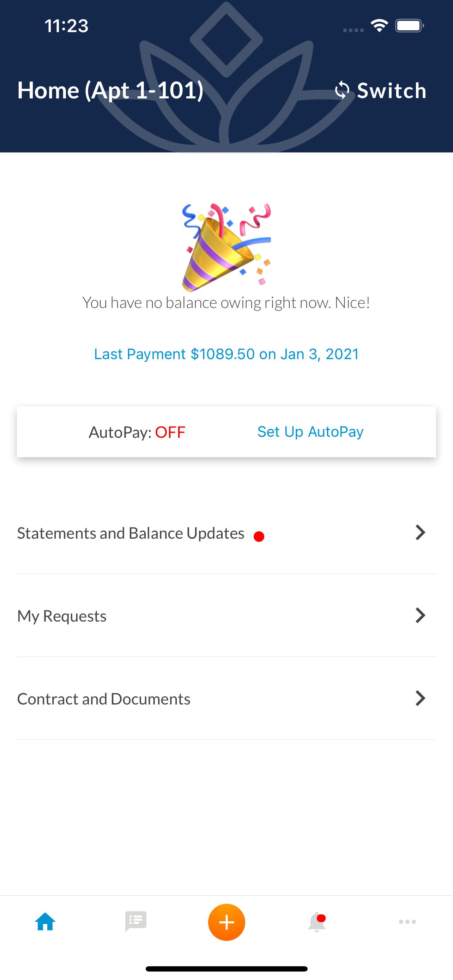The height and width of the screenshot is (980, 453).
Task: Expand Statements and Balance Updates chevron
Action: pyautogui.click(x=420, y=532)
